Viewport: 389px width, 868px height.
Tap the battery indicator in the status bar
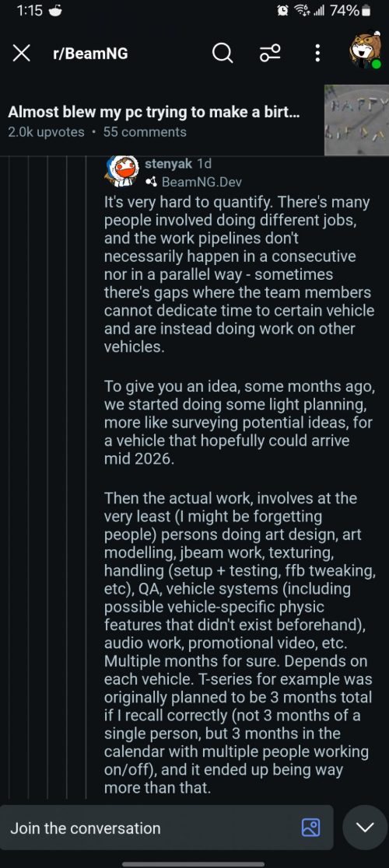(x=366, y=11)
